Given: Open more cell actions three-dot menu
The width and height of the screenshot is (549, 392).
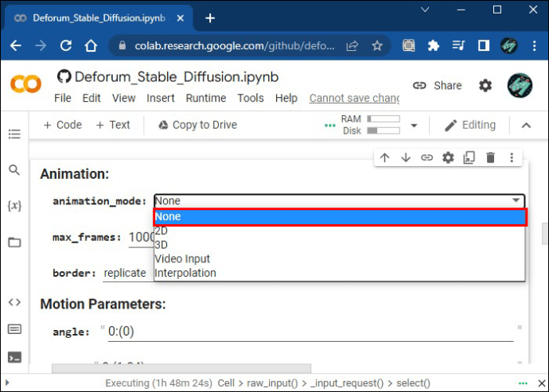Looking at the screenshot, I should 512,158.
